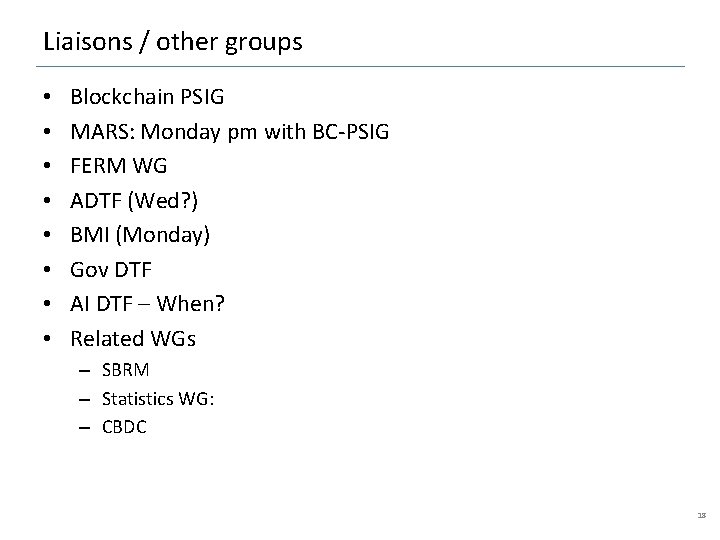Select the "Blockchain PSIG" bullet text
Viewport: 720px width, 540px height.
[147, 98]
